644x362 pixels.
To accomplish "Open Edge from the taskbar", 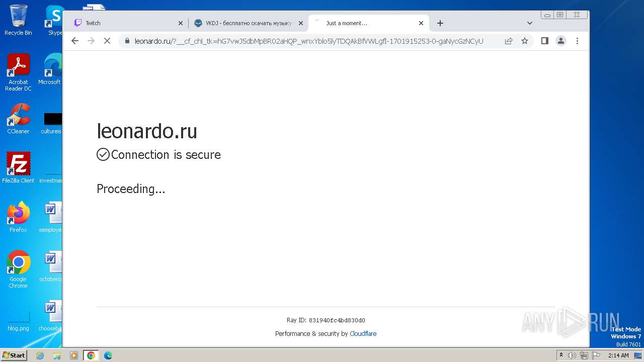I will (108, 355).
